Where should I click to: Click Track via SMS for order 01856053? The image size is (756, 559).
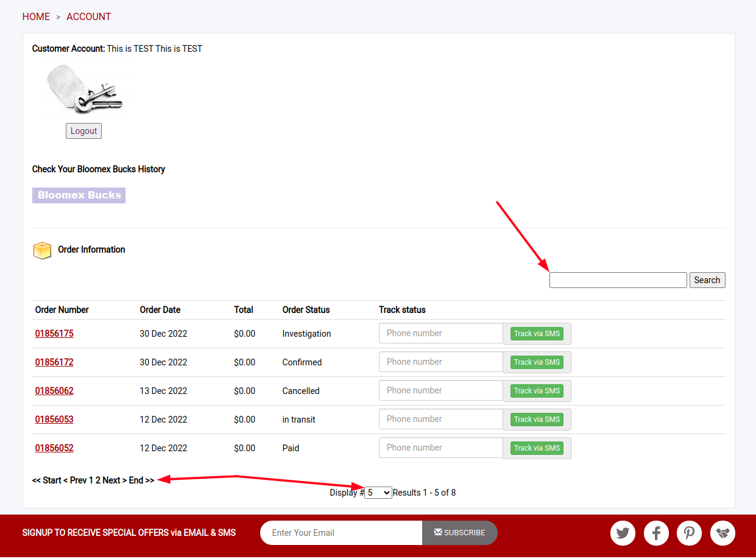[537, 420]
